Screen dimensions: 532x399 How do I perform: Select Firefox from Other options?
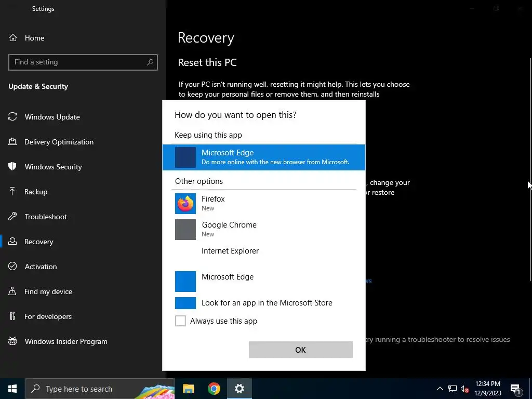[264, 203]
